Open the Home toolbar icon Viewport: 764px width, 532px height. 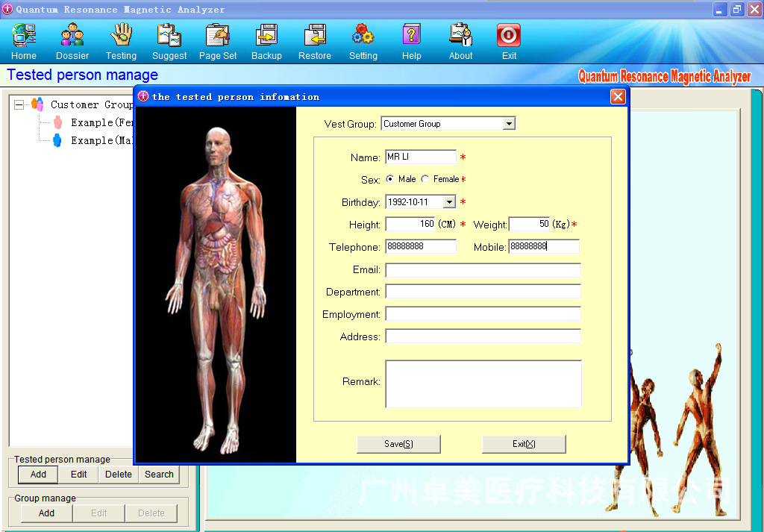(24, 35)
